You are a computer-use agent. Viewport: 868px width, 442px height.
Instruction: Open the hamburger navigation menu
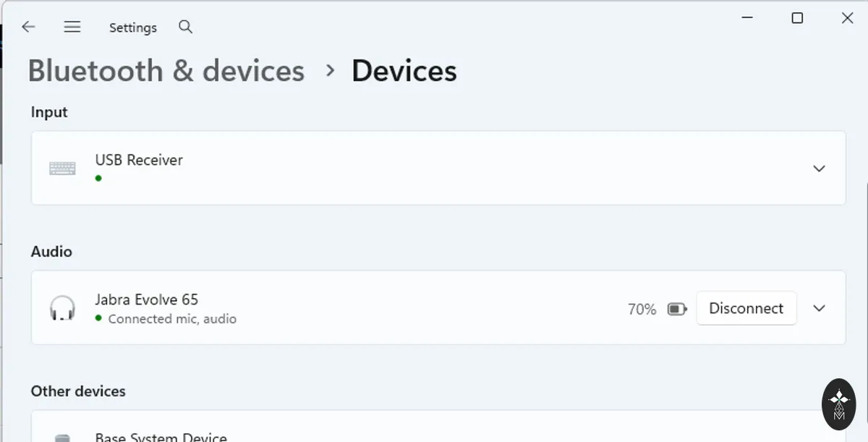[72, 27]
